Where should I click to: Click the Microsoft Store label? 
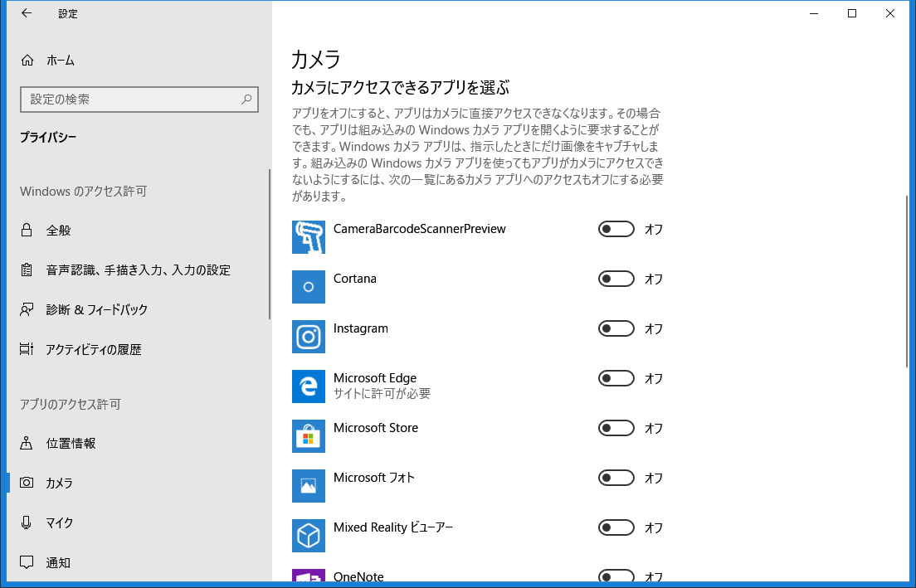pos(376,427)
